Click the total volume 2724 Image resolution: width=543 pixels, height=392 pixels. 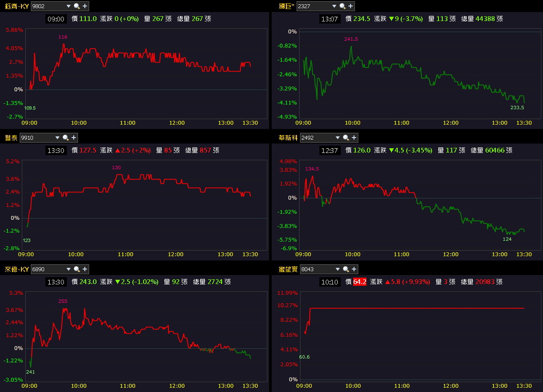(x=215, y=282)
